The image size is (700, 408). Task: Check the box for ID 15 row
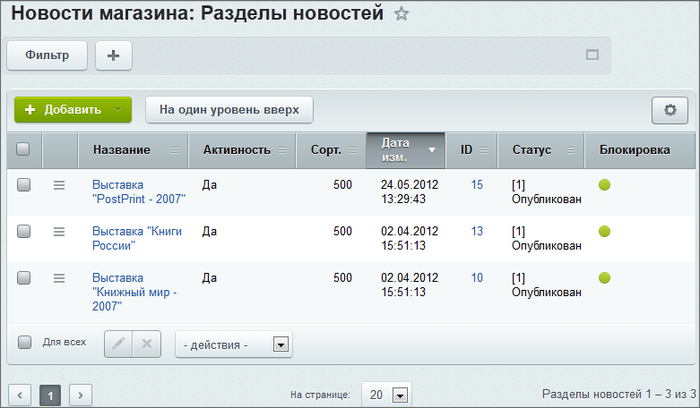click(24, 184)
